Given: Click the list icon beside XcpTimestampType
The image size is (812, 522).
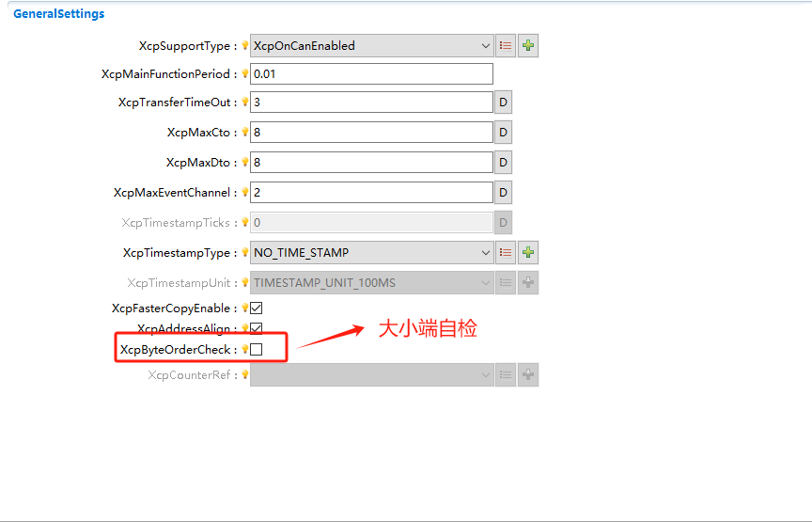Looking at the screenshot, I should [x=506, y=252].
